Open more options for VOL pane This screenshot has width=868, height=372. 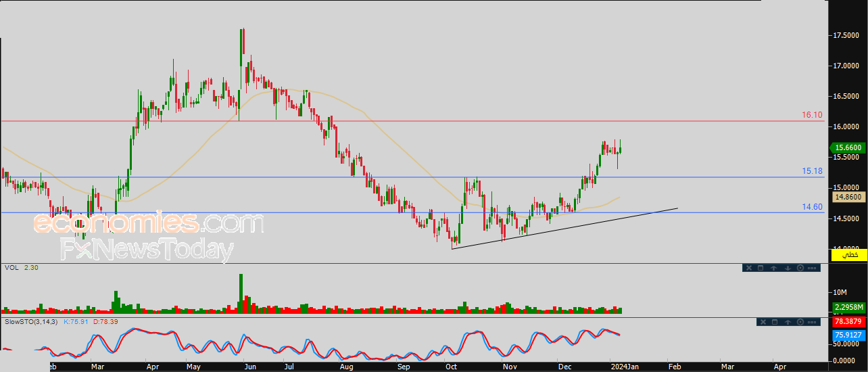(x=812, y=268)
